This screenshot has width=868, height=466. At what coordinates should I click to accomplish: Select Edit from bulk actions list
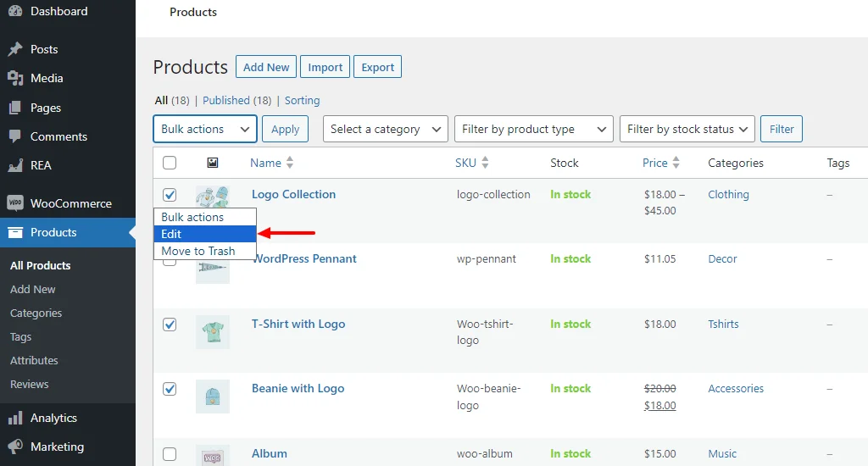tap(205, 234)
